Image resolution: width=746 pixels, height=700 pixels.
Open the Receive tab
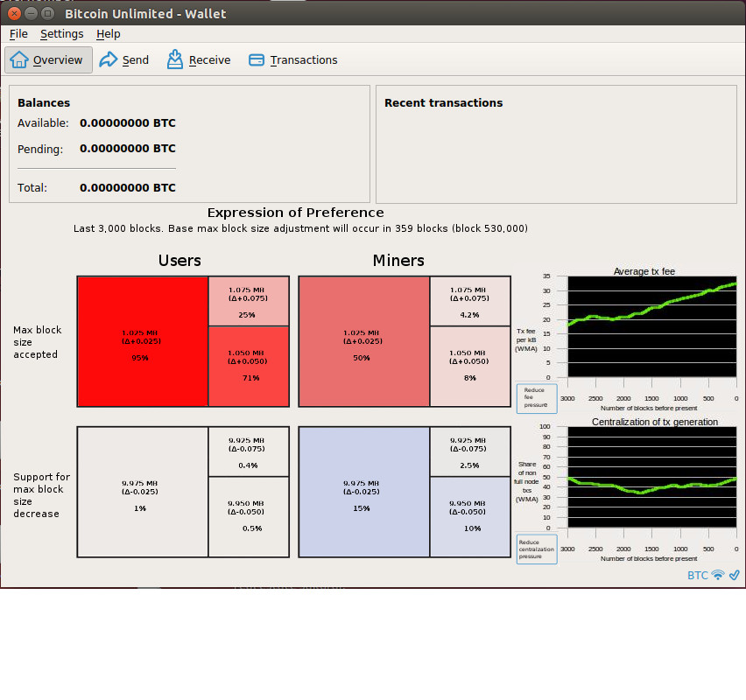pos(199,59)
